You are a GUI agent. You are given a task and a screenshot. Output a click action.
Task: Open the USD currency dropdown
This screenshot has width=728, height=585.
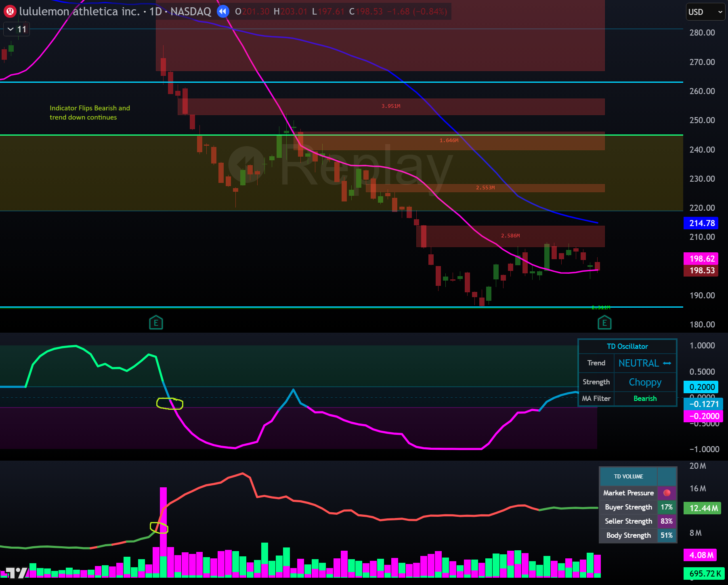tap(705, 12)
